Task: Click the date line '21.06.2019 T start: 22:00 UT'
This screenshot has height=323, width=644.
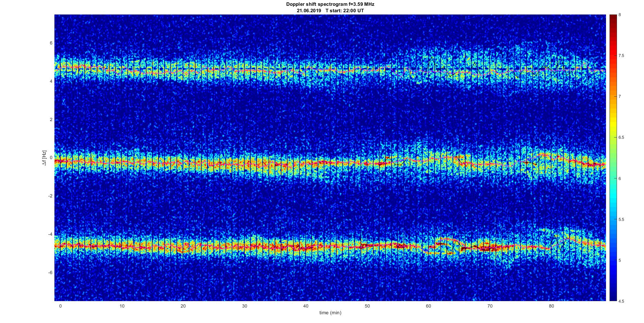Action: click(x=330, y=10)
